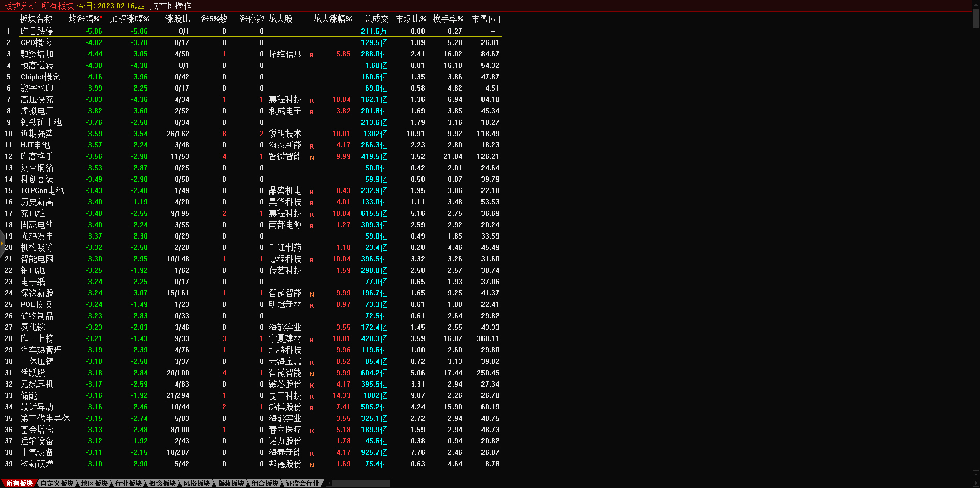
Task: Switch to the 概念板块 tab
Action: (162, 483)
